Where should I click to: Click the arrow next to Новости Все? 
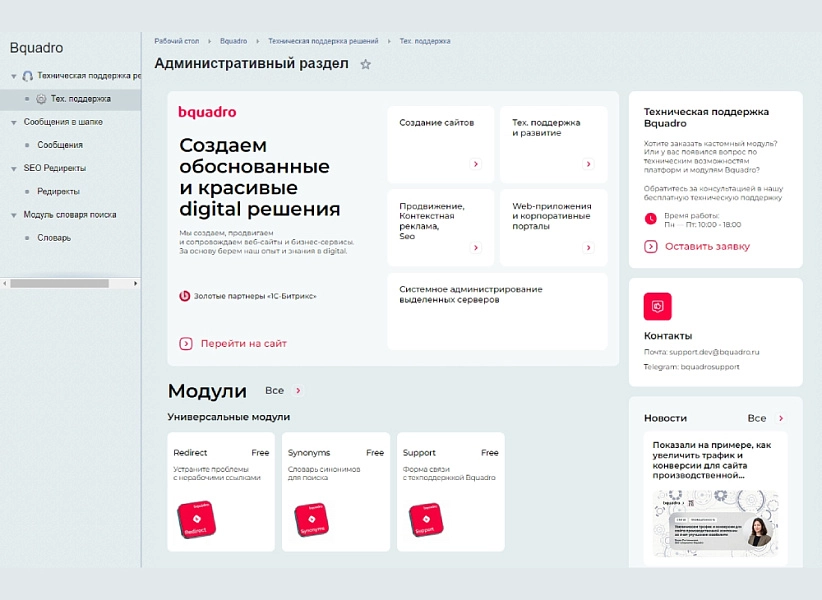pyautogui.click(x=781, y=418)
